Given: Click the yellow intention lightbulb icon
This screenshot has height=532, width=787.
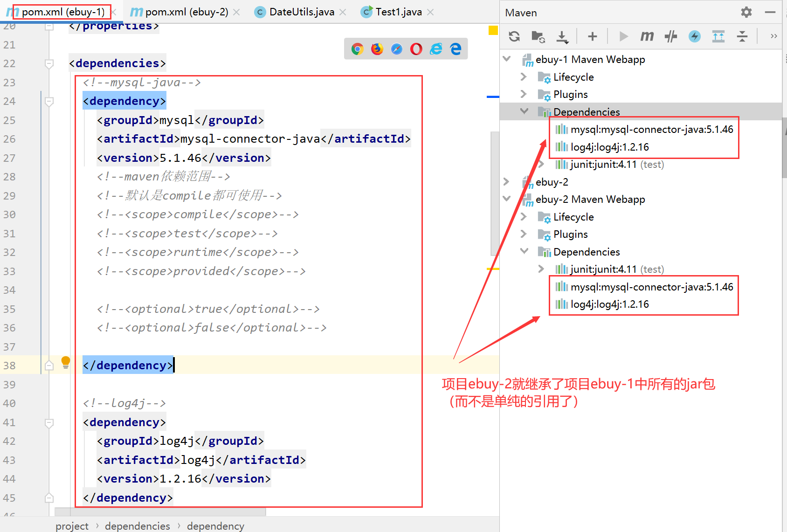Looking at the screenshot, I should [x=66, y=362].
